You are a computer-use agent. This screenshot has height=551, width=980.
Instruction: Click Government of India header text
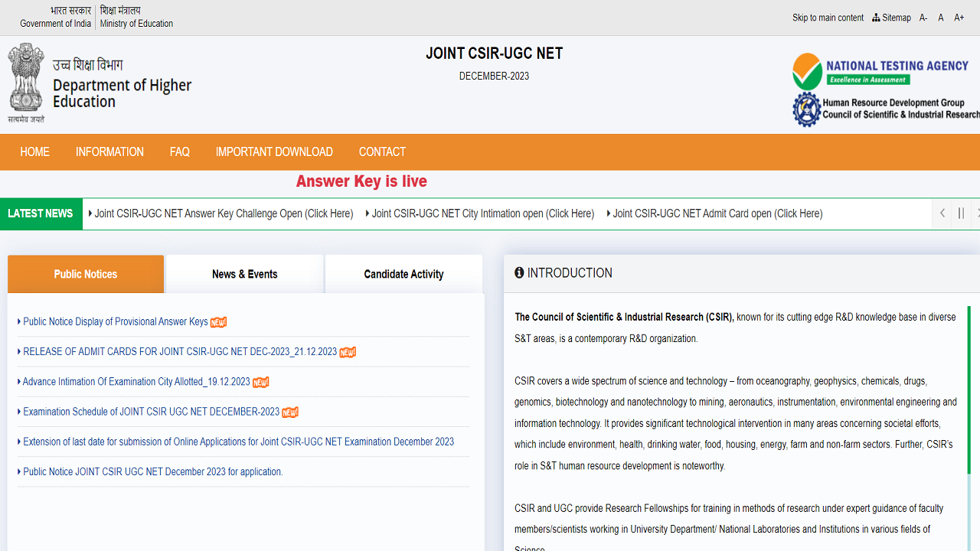coord(55,24)
